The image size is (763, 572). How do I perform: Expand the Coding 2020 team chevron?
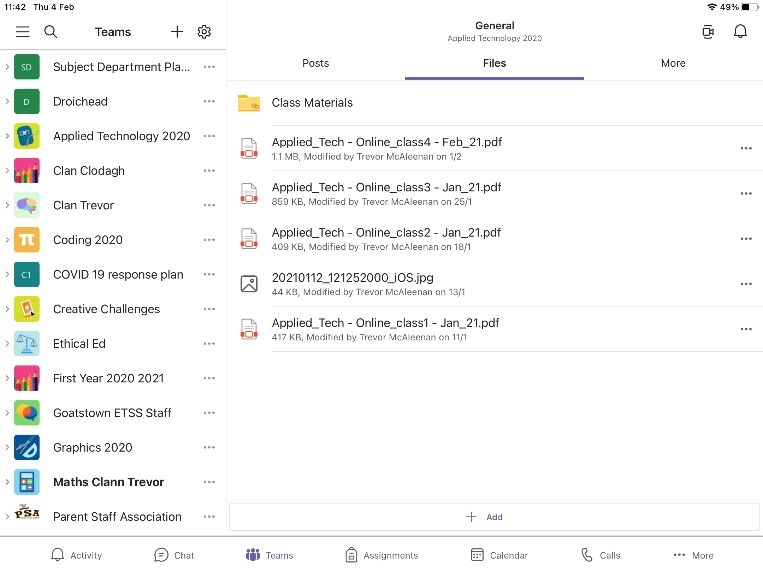click(7, 240)
